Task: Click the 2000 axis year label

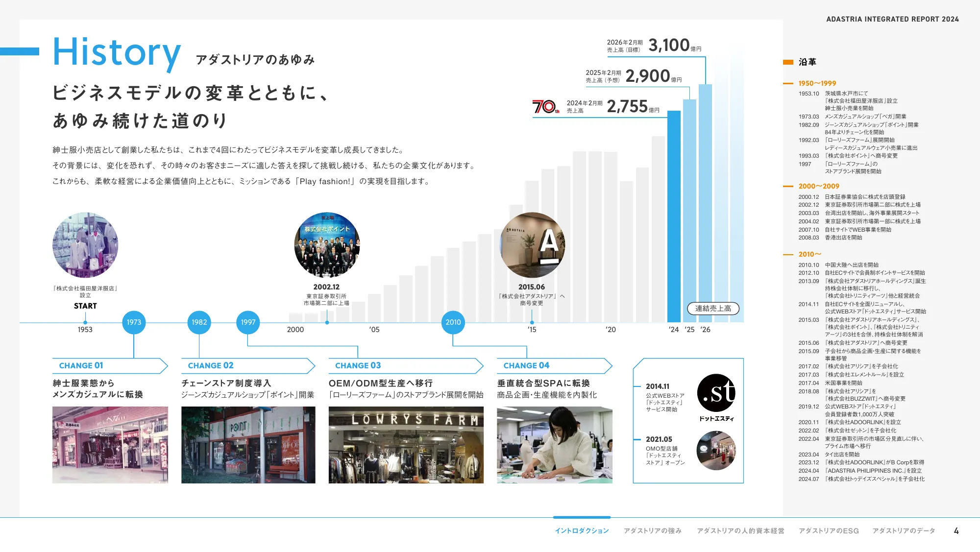Action: click(x=295, y=330)
